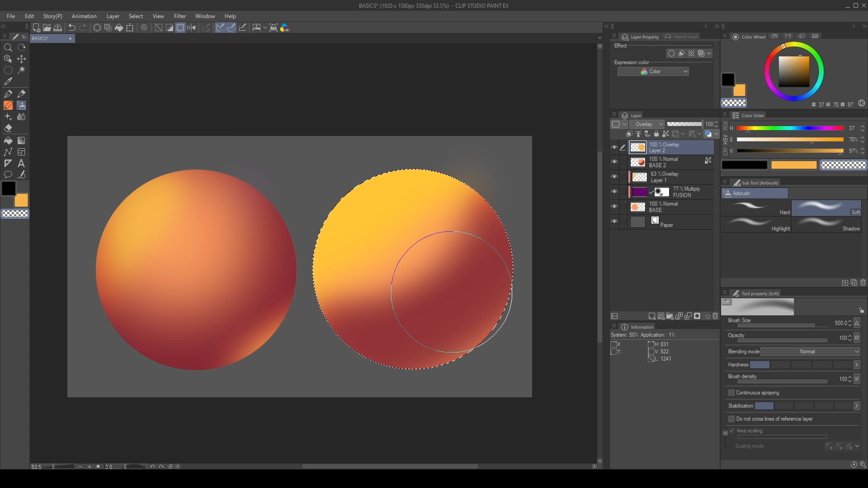This screenshot has height=488, width=868.
Task: Click the Undo arrow in toolbar
Action: coord(71,28)
